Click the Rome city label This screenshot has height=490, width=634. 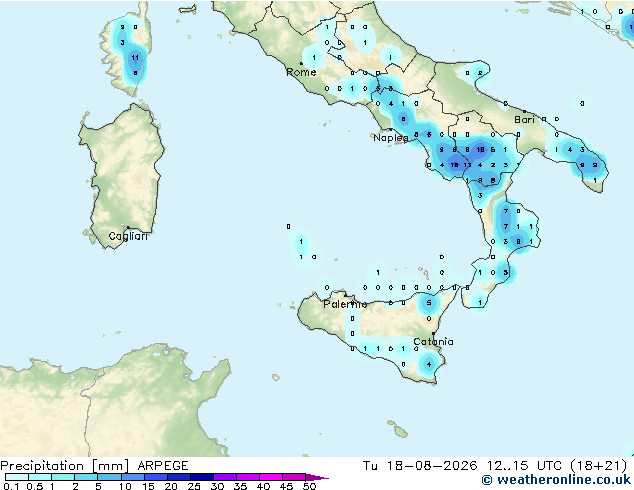pos(301,72)
